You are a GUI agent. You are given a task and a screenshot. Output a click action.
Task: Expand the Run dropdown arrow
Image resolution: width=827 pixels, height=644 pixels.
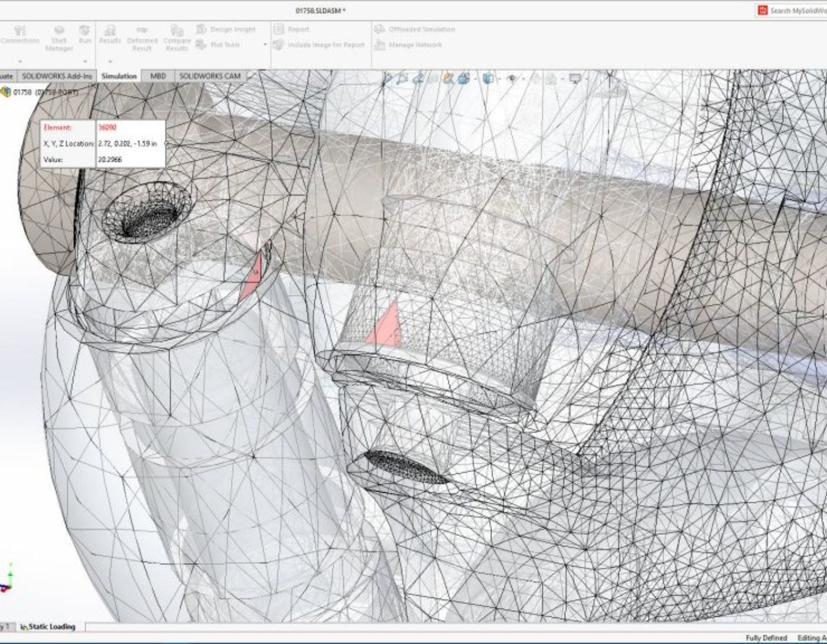[85, 61]
